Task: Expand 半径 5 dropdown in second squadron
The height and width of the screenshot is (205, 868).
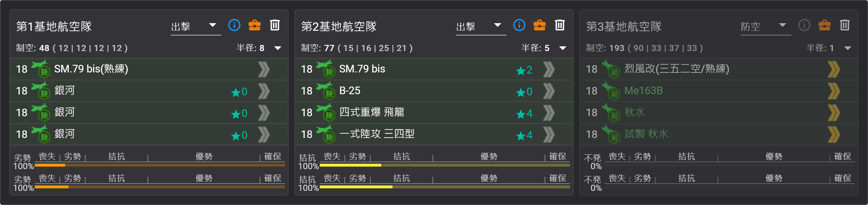Action: 563,48
